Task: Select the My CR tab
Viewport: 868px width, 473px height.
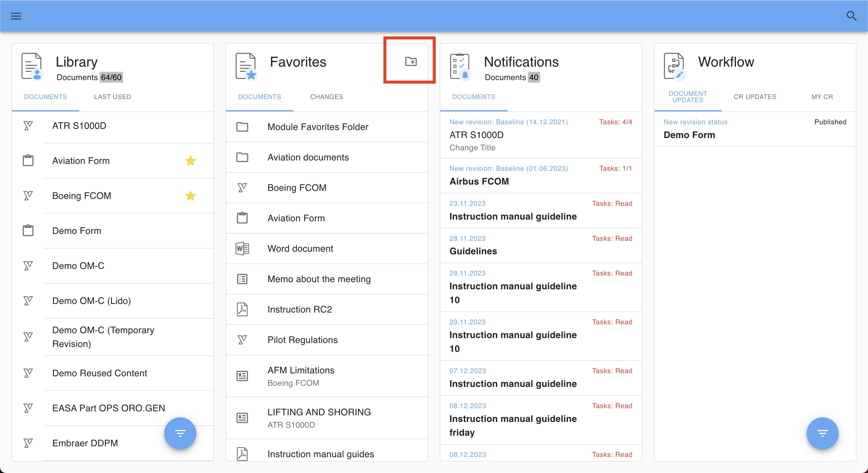Action: click(822, 97)
